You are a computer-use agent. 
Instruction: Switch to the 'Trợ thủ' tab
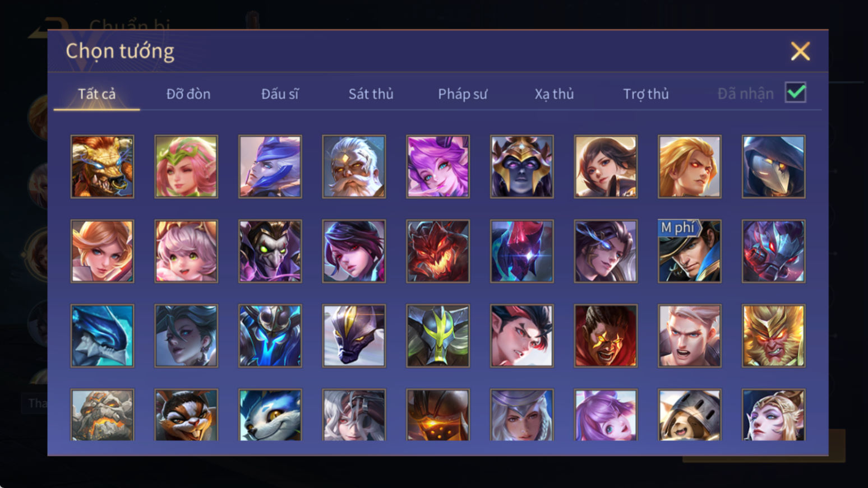pos(645,94)
